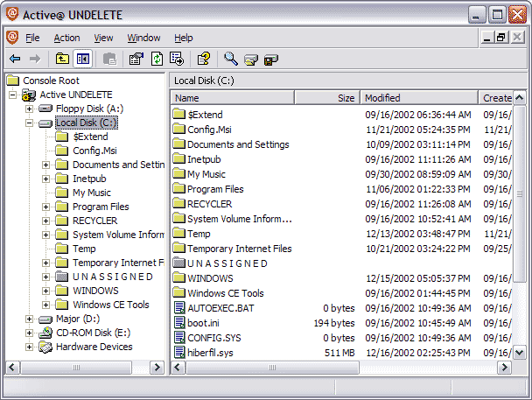Click the file list scroll up arrow
Viewport: 532px width, 400px height.
click(x=520, y=98)
